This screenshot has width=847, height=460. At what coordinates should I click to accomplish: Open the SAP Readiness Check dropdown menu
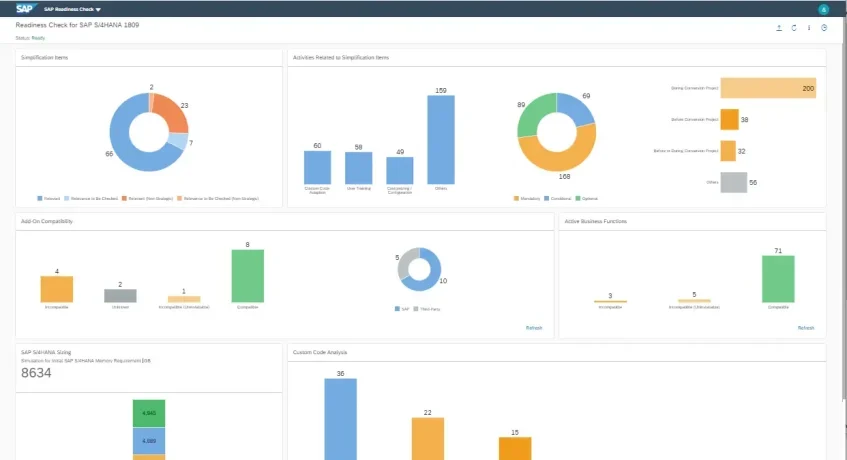point(72,9)
